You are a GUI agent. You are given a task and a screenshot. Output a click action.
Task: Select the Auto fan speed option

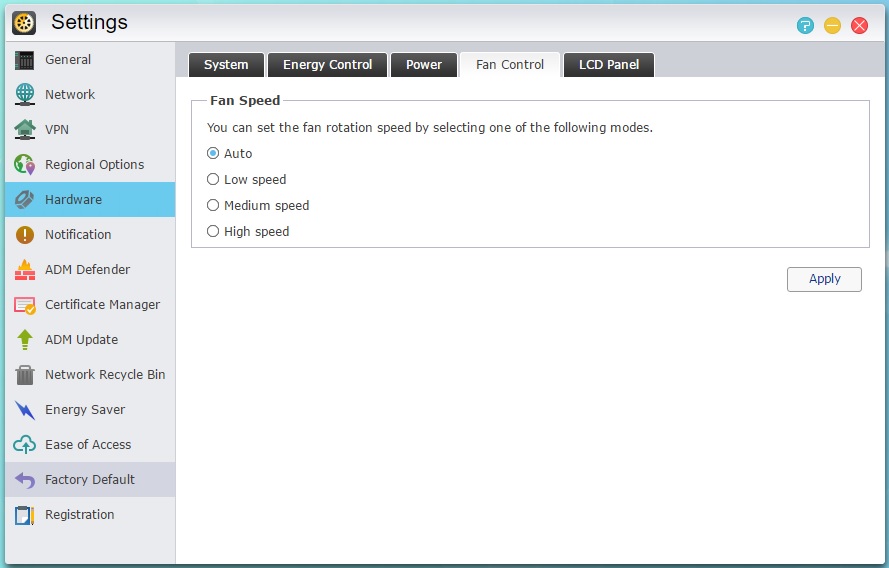(x=213, y=153)
